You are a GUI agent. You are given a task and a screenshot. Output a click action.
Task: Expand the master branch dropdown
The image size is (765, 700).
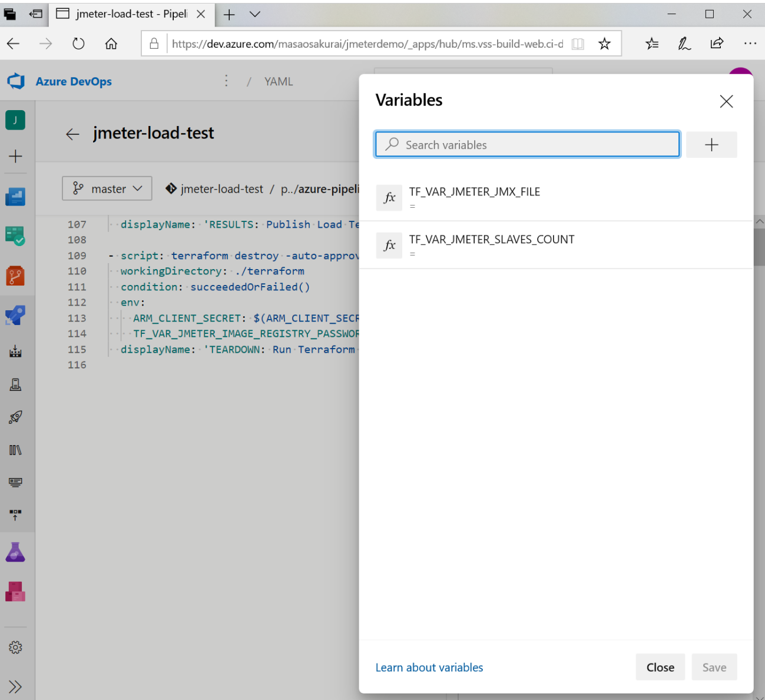tap(107, 188)
